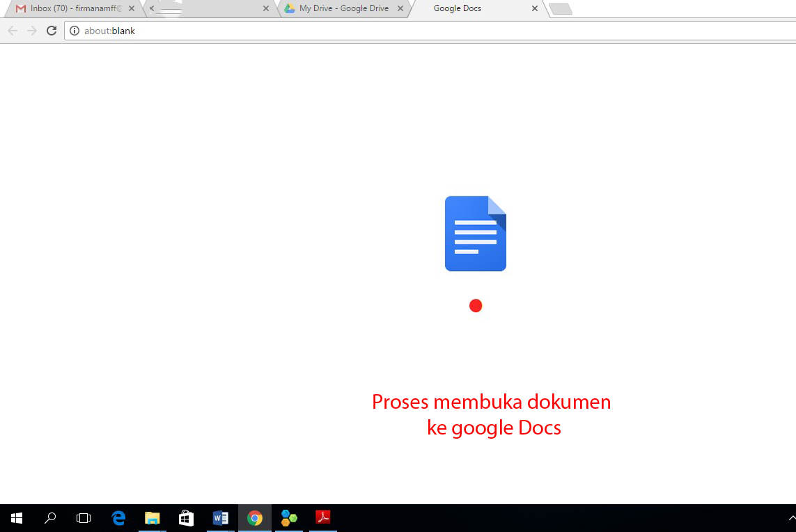This screenshot has width=796, height=532.
Task: Reload the current page
Action: pos(51,31)
